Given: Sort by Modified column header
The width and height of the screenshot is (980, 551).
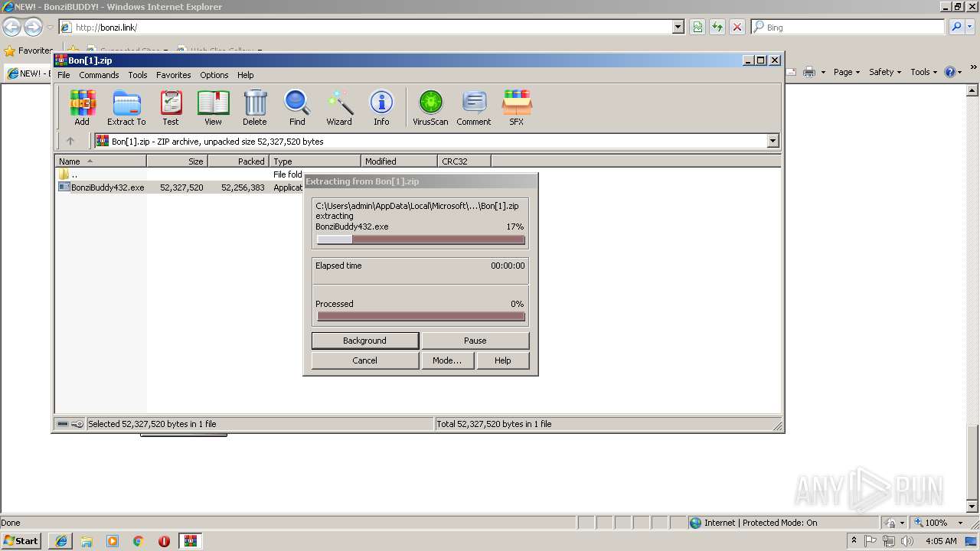Looking at the screenshot, I should [399, 161].
